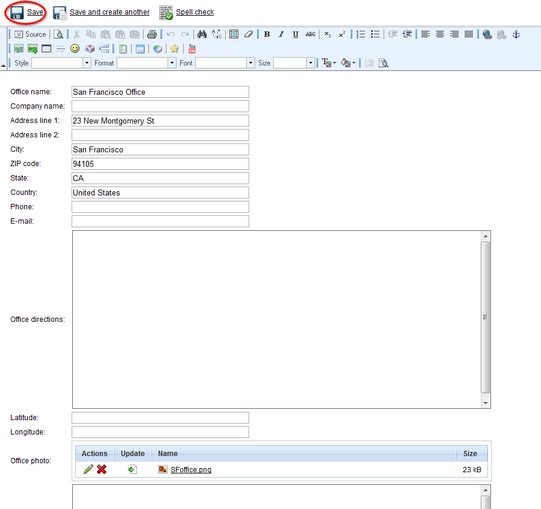The height and width of the screenshot is (509, 541).
Task: Toggle Align Right
Action: [x=454, y=34]
